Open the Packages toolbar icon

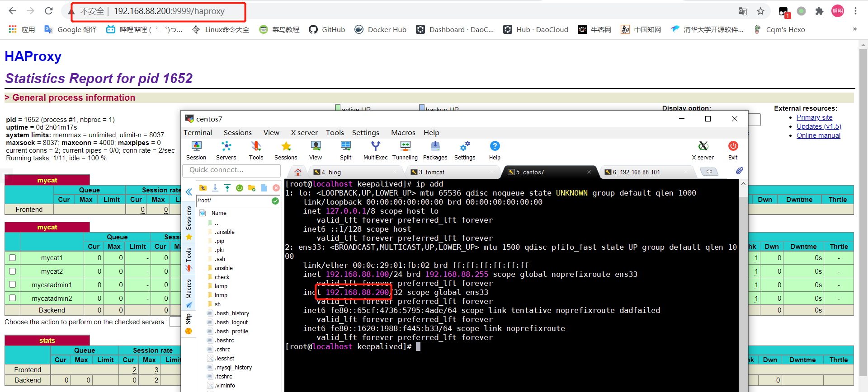[x=435, y=150]
